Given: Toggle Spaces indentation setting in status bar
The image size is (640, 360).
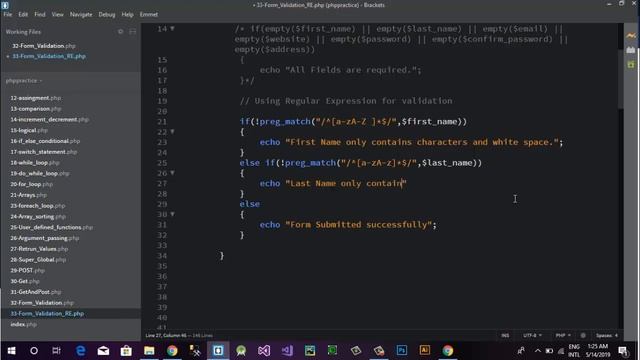Looking at the screenshot, I should [x=607, y=336].
